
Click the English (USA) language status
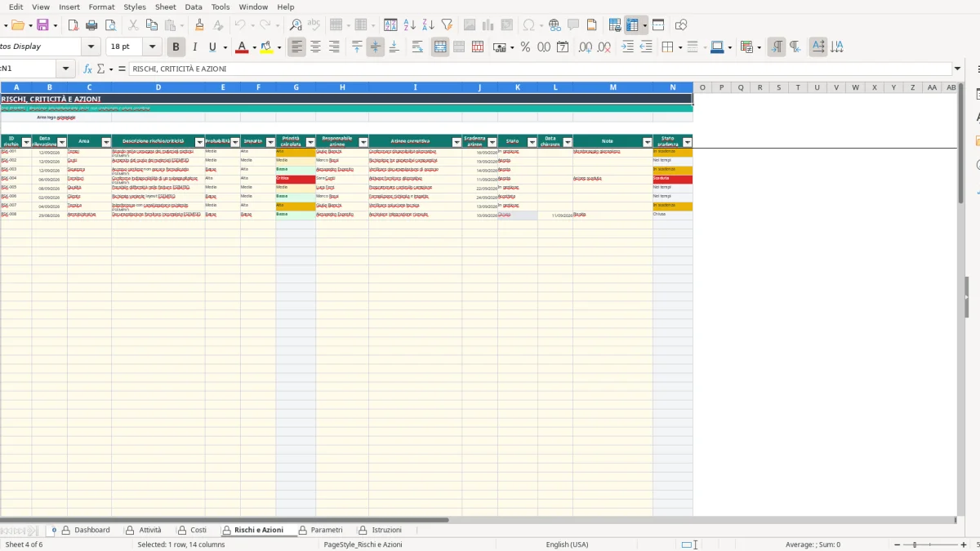point(567,544)
